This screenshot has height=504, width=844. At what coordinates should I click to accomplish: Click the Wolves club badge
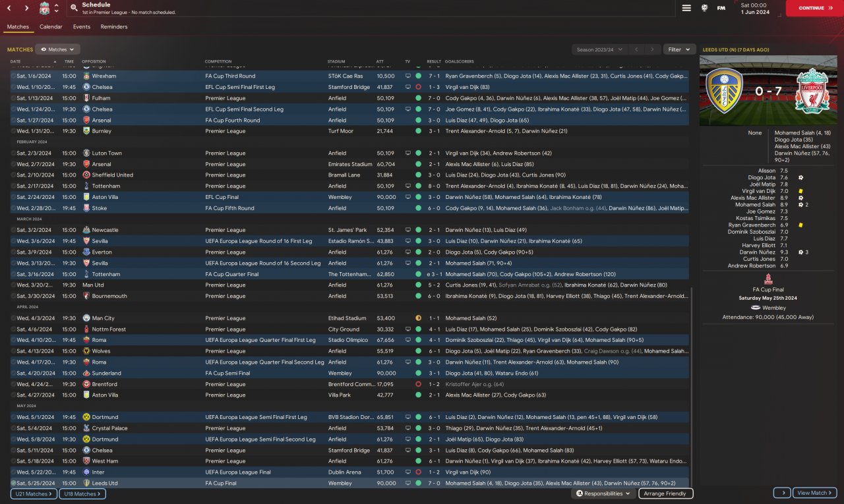tap(86, 351)
